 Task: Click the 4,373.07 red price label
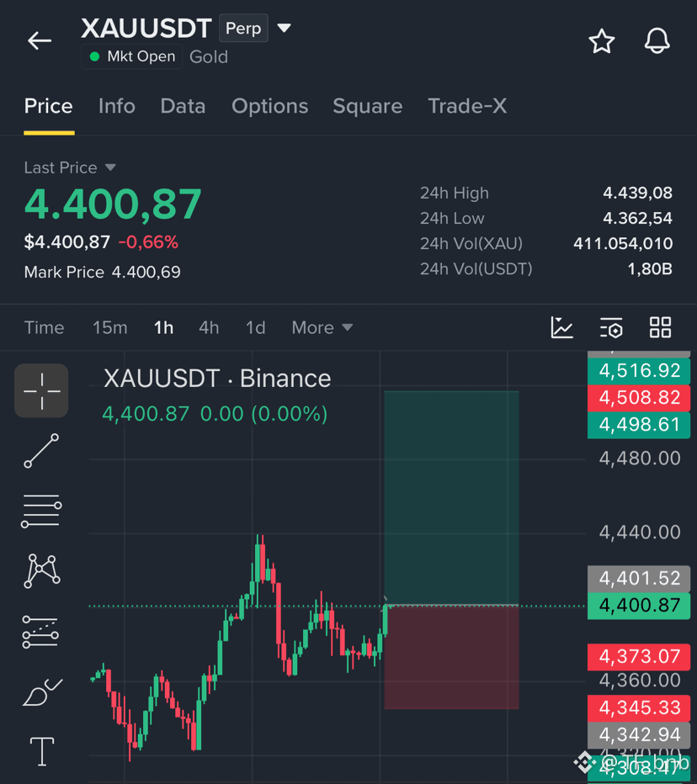pyautogui.click(x=639, y=656)
